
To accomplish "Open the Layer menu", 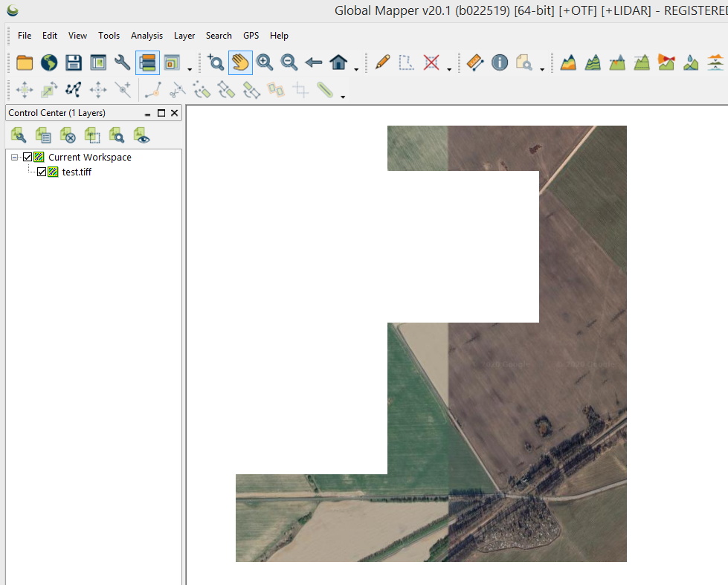I will [x=184, y=36].
